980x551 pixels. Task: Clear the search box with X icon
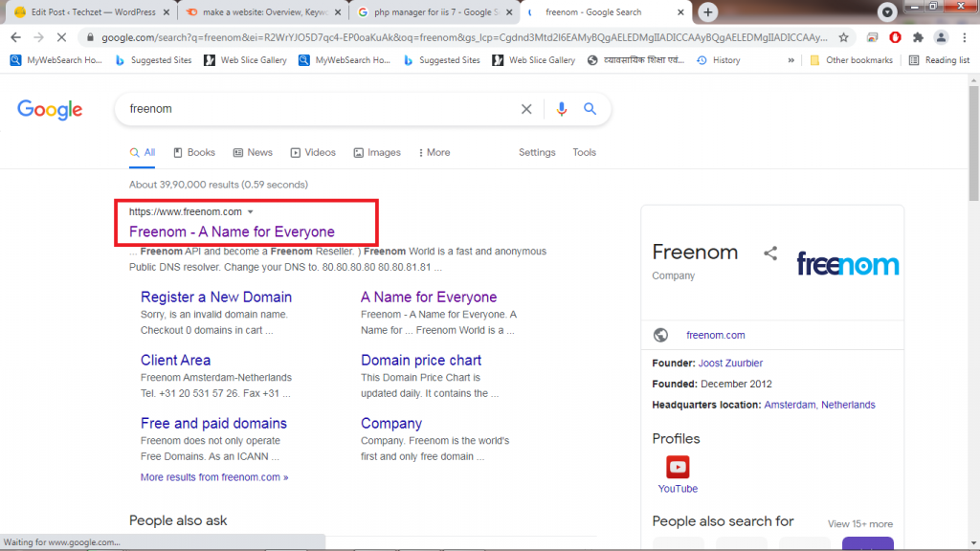point(526,109)
